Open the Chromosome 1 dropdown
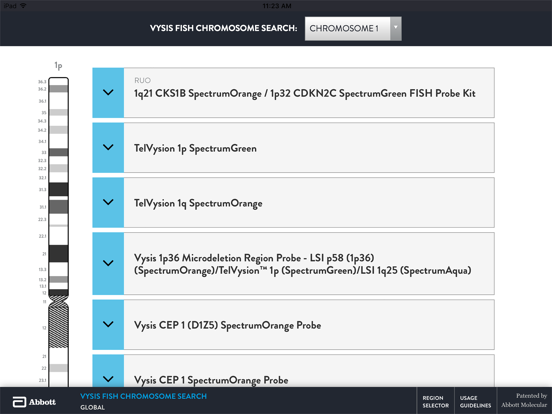 coord(353,29)
